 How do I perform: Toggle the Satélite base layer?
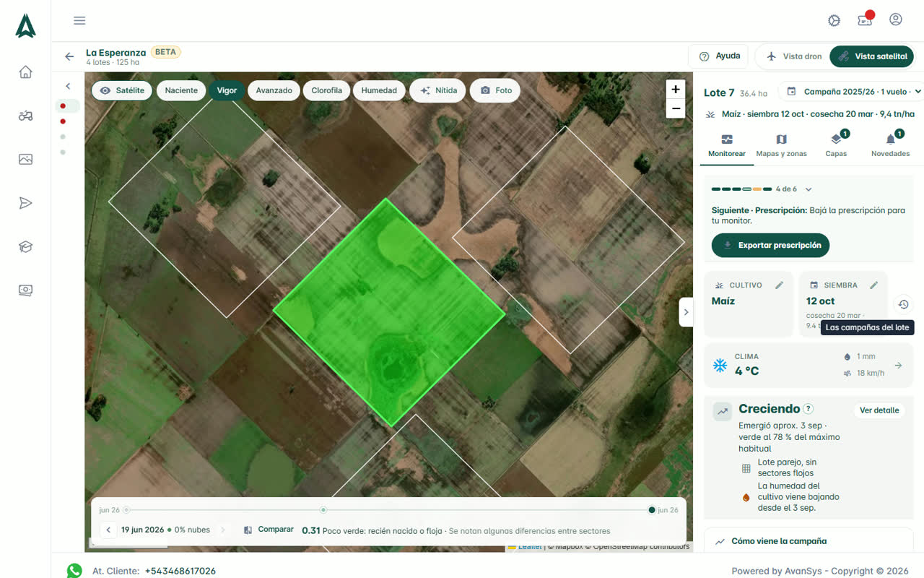click(x=122, y=90)
